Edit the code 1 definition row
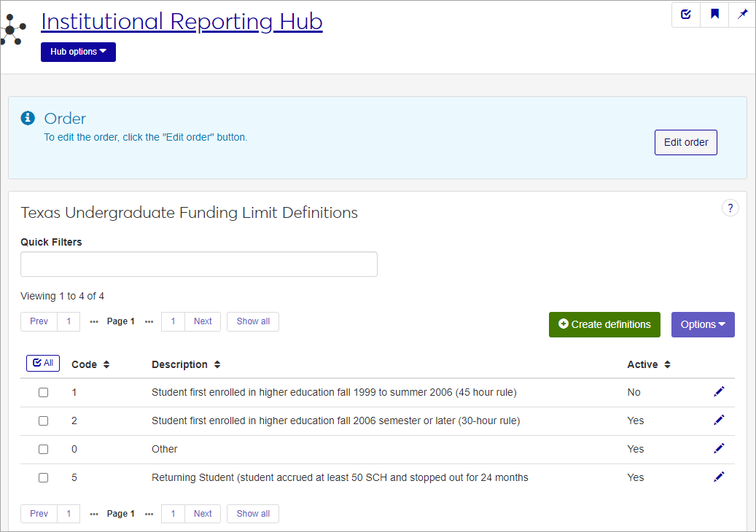This screenshot has width=756, height=532. coord(719,392)
